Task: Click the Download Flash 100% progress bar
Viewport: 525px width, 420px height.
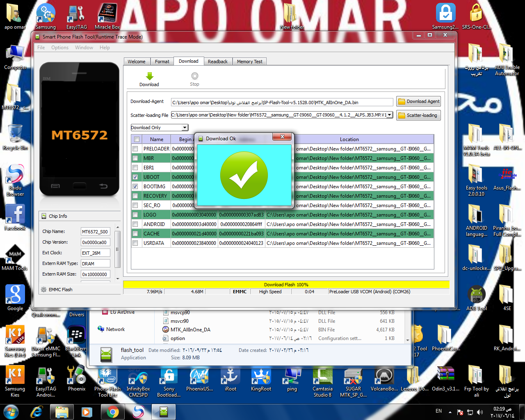Action: [x=286, y=285]
